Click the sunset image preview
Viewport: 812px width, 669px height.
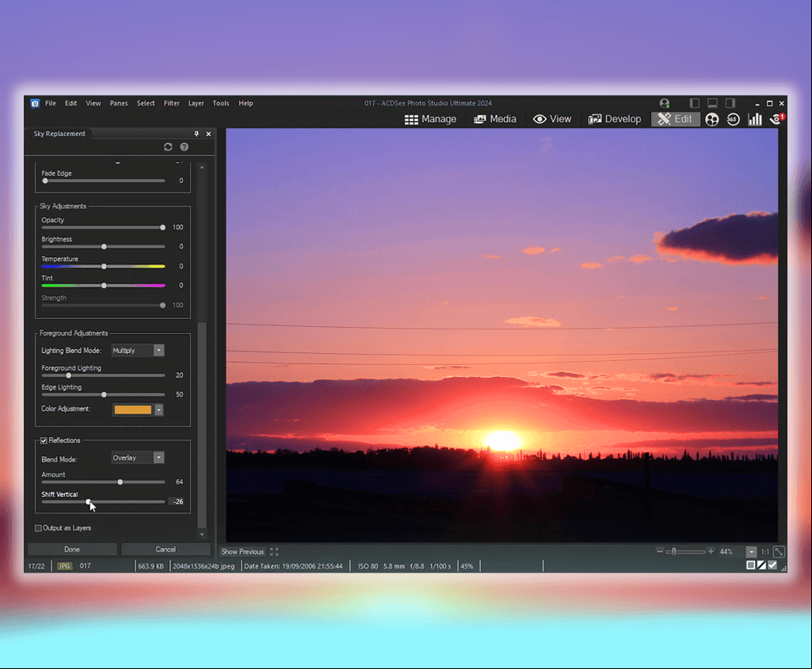[x=501, y=335]
